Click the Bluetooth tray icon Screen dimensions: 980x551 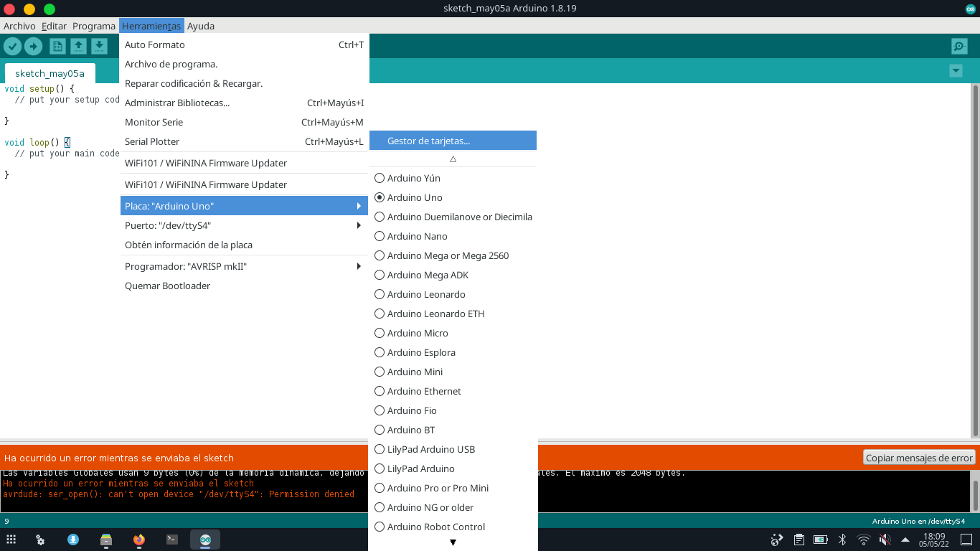[842, 540]
